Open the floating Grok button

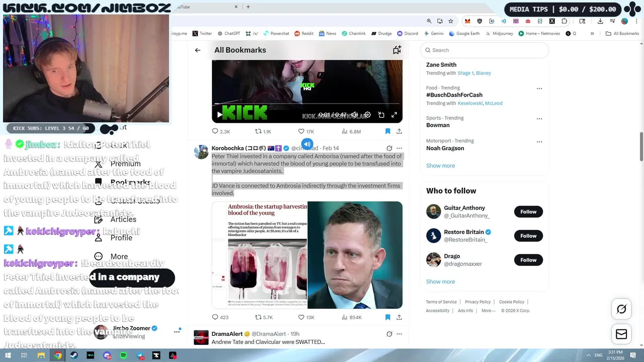tap(621, 309)
